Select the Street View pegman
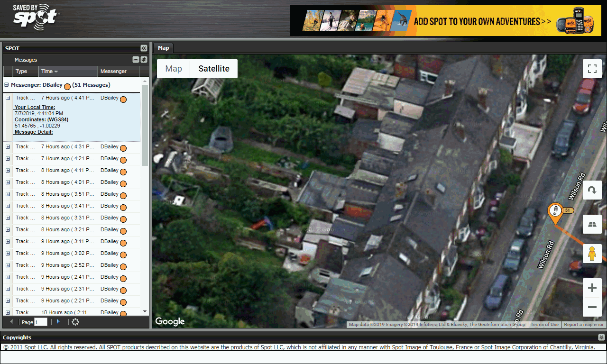This screenshot has height=364, width=607. pos(592,254)
